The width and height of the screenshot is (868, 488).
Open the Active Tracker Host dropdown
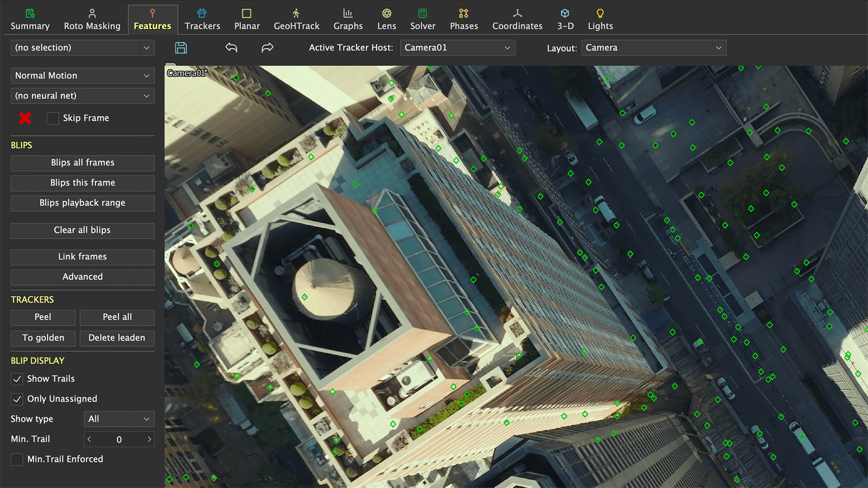point(458,47)
